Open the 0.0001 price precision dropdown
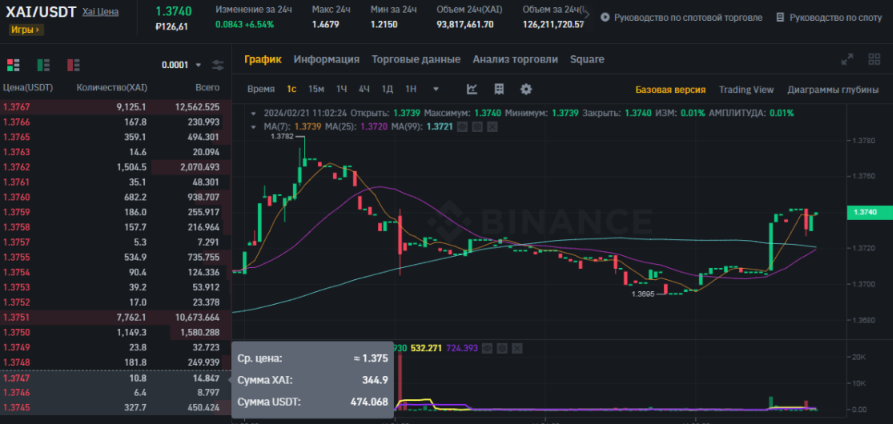The height and width of the screenshot is (424, 893). [182, 65]
